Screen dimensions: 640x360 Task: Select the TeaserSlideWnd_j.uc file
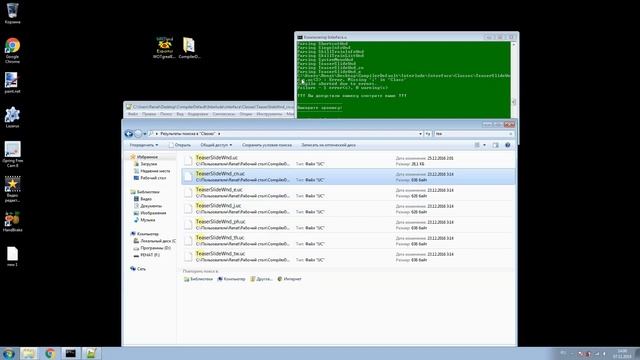coord(348,209)
